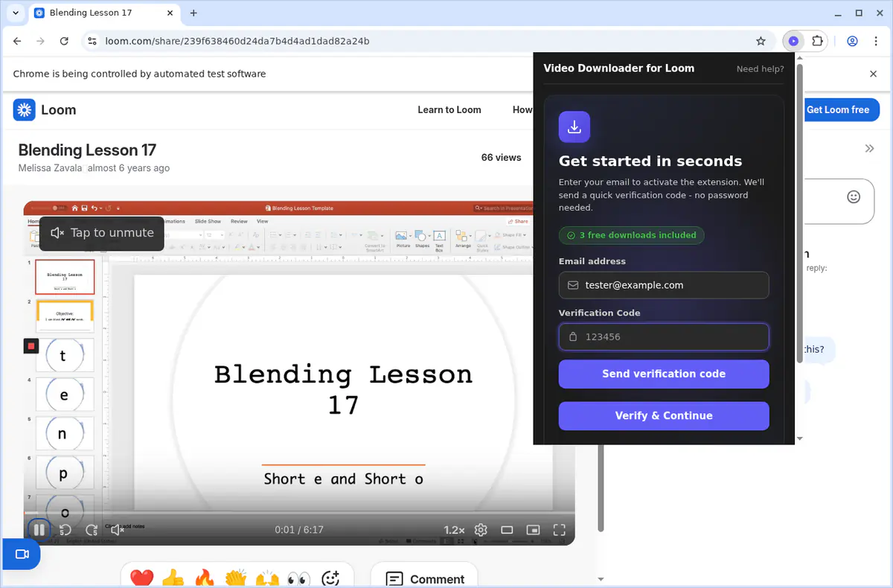React with raised hands emoji
Screen dimensions: 893x588
267,578
